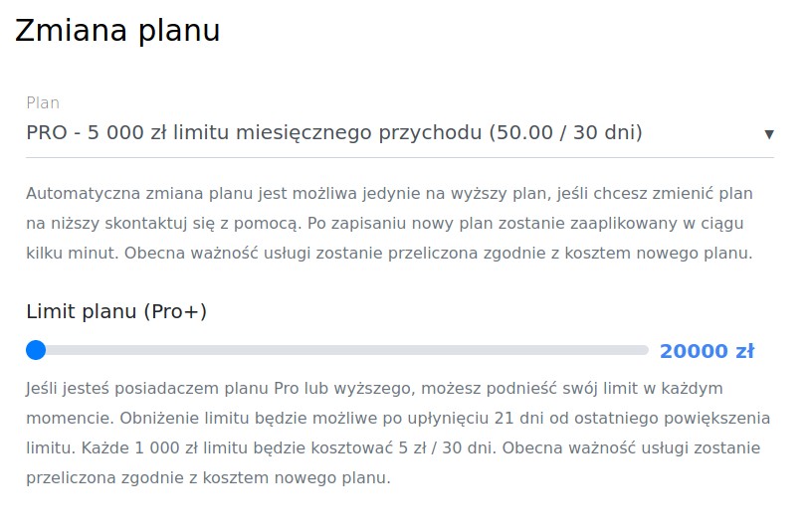Viewport: 808px width, 532px height.
Task: Click the right end of the limit slider track
Action: [644, 350]
